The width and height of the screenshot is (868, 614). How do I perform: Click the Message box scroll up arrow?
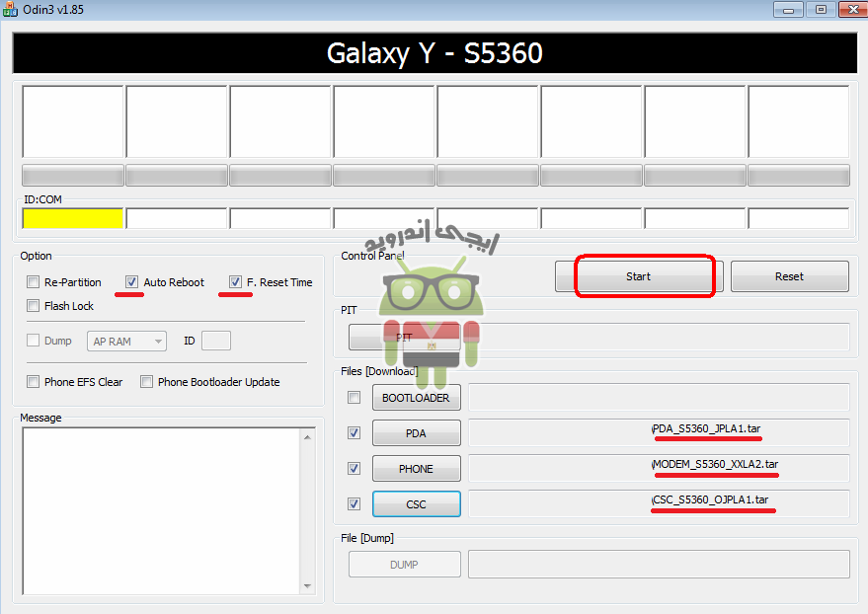[x=308, y=437]
